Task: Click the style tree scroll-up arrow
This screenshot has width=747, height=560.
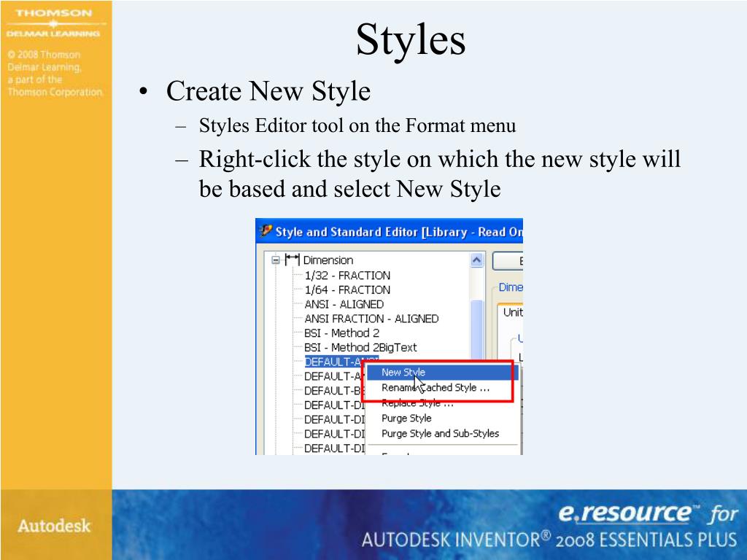Action: (476, 260)
